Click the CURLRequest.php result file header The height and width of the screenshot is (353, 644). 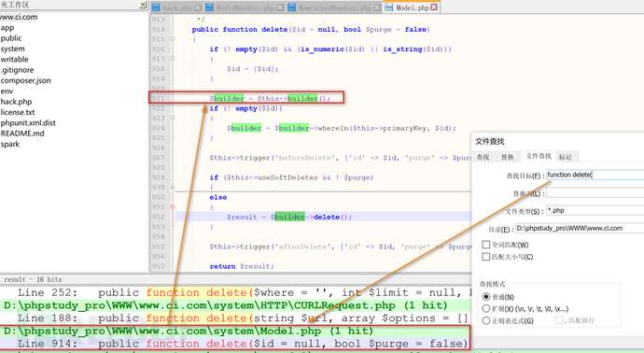[235, 305]
